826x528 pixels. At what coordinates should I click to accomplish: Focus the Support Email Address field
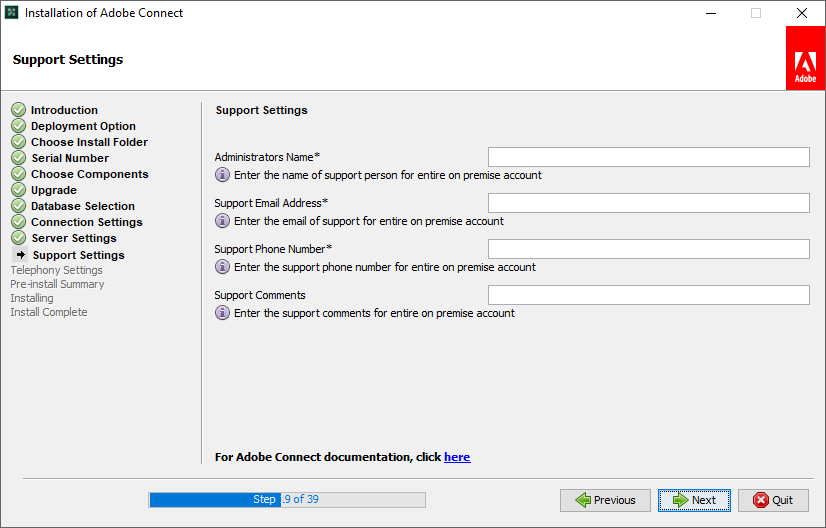click(648, 203)
